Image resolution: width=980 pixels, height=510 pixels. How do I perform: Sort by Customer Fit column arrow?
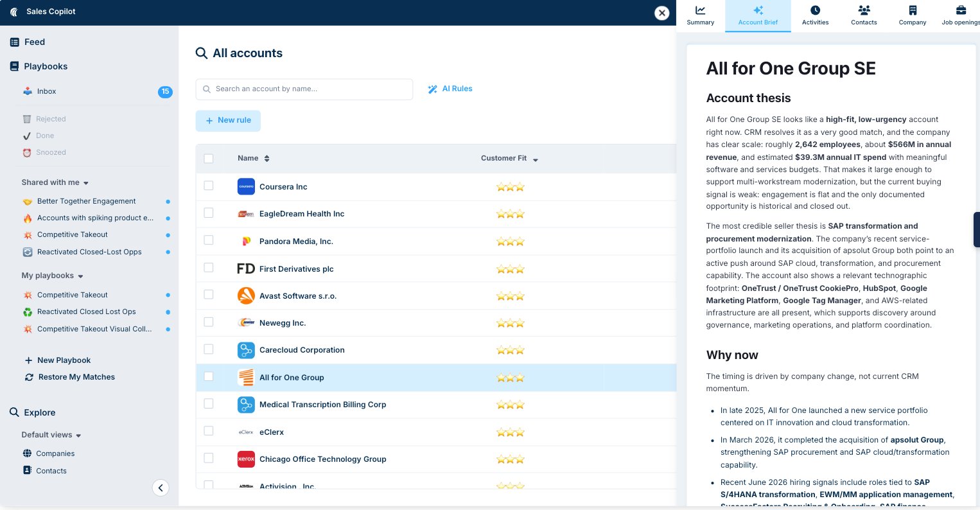pos(536,159)
